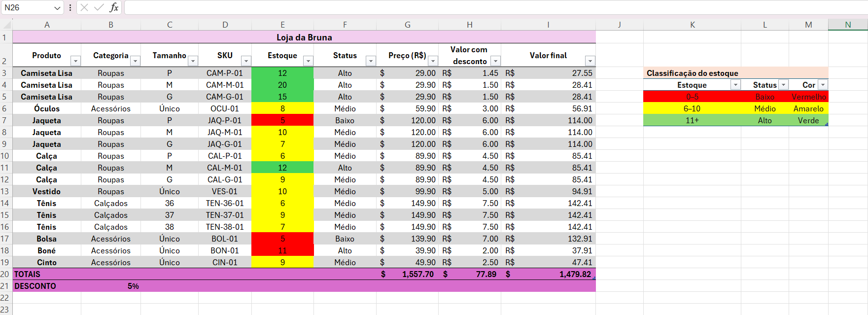The image size is (868, 315).
Task: Open the Preço (R$) filter dropdown
Action: (433, 61)
